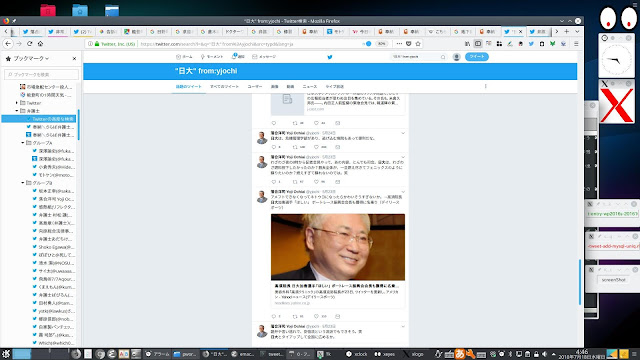
Task: Send the photo tweet by direct message
Action: click(x=338, y=316)
